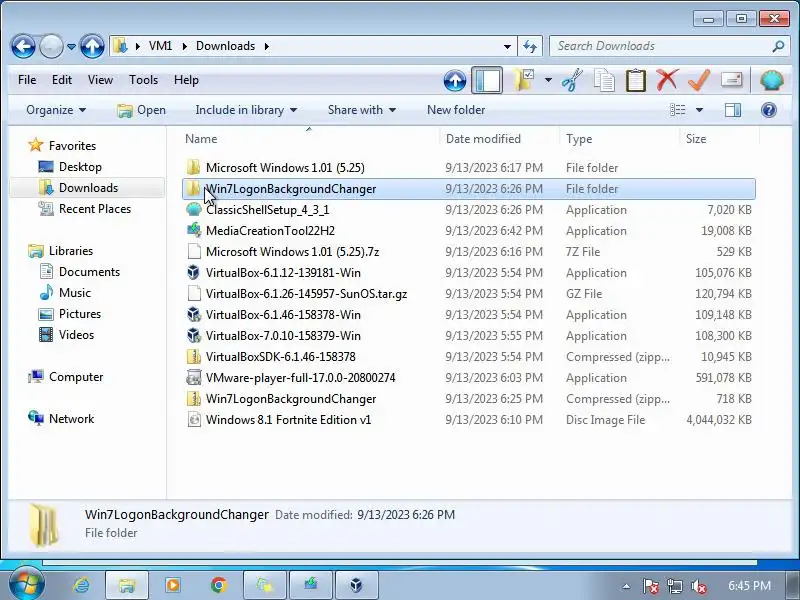This screenshot has height=600, width=800.
Task: Open Windows Media Player from taskbar
Action: [x=172, y=585]
